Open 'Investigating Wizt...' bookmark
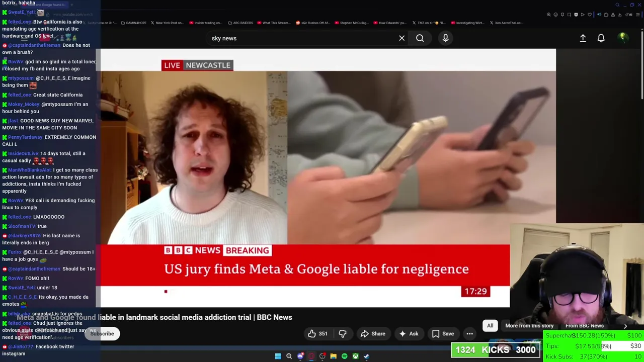Image resolution: width=644 pixels, height=362 pixels. pyautogui.click(x=468, y=23)
